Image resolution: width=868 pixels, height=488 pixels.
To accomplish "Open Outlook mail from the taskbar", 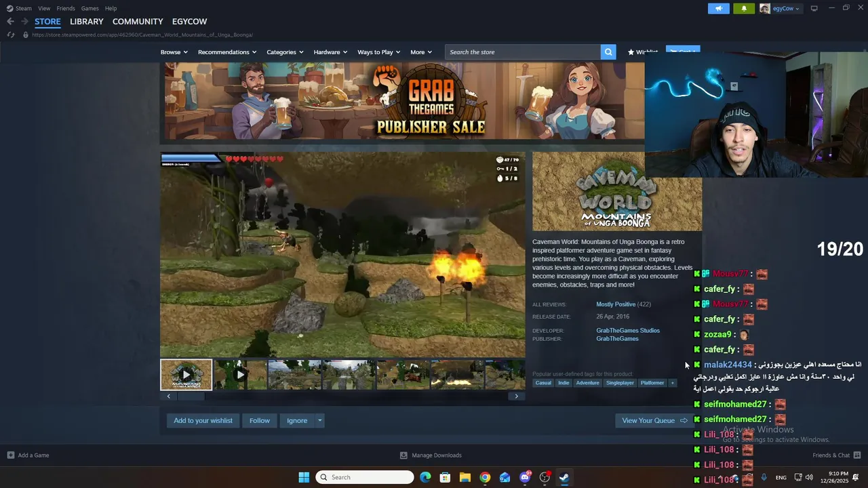I will pyautogui.click(x=505, y=477).
